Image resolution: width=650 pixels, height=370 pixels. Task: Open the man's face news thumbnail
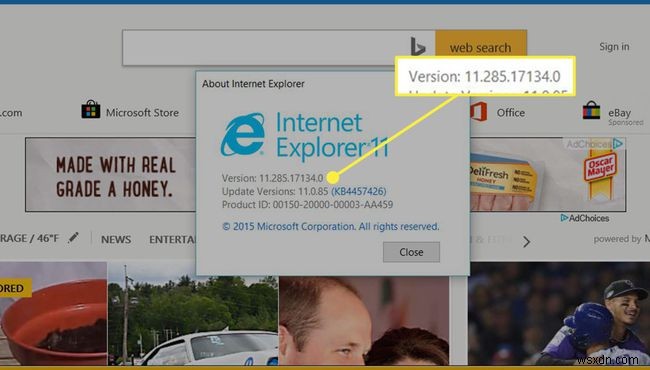(x=364, y=322)
